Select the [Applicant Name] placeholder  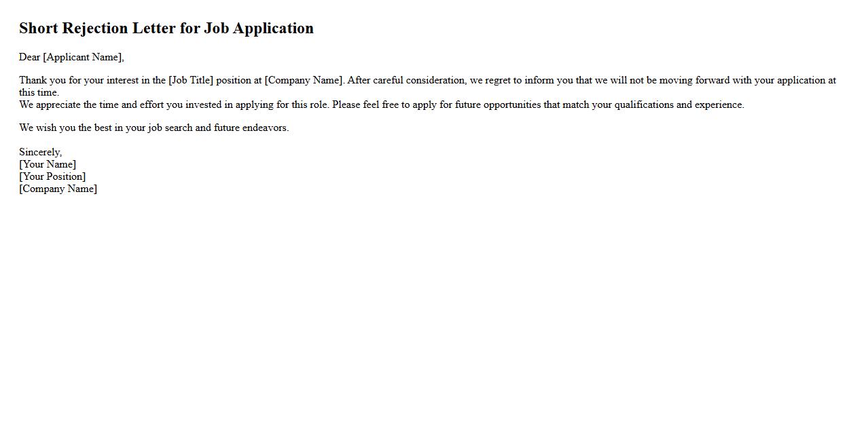pos(83,57)
